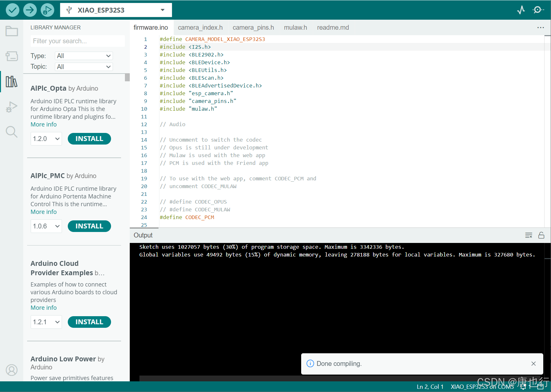Toggle the Output scroll lock icon
The image size is (551, 392).
(x=541, y=235)
